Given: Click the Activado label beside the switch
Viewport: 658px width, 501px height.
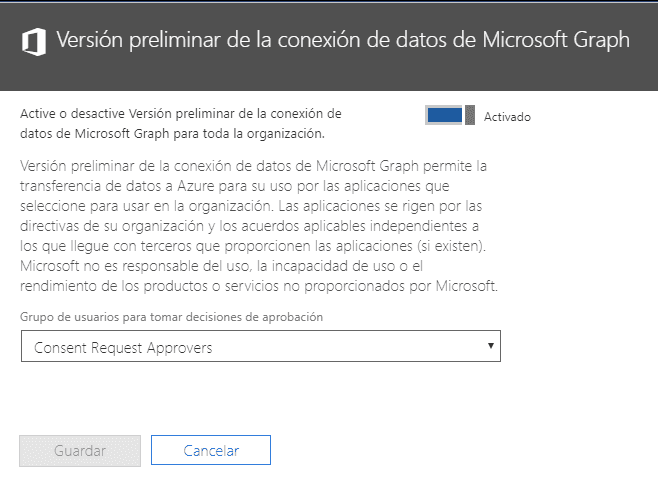Looking at the screenshot, I should click(507, 117).
